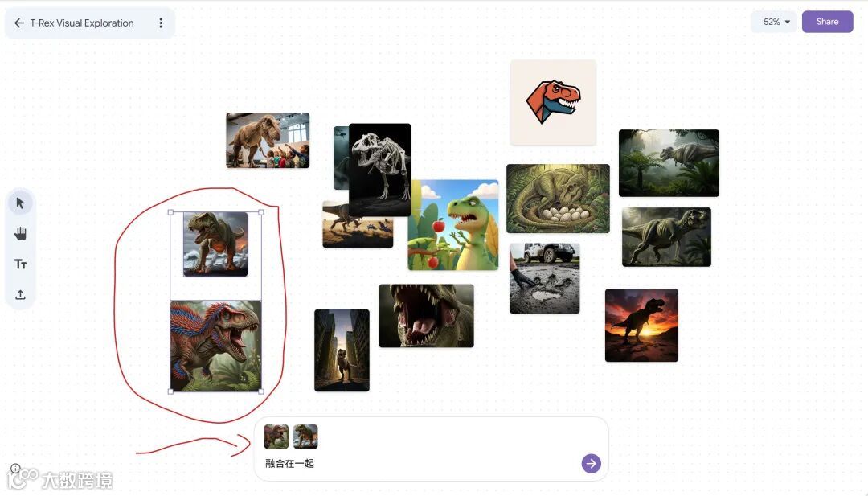Click the T-Rex Visual Exploration title
868x496 pixels.
[x=82, y=23]
